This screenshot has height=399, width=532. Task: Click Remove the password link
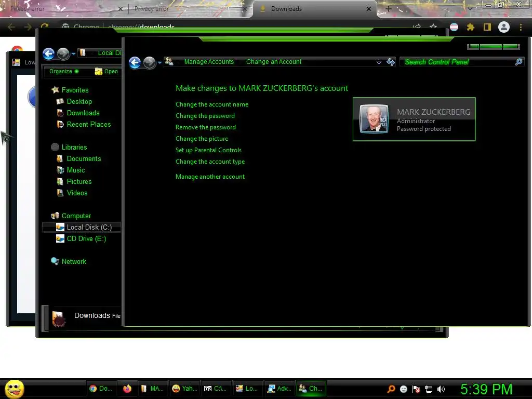[206, 127]
